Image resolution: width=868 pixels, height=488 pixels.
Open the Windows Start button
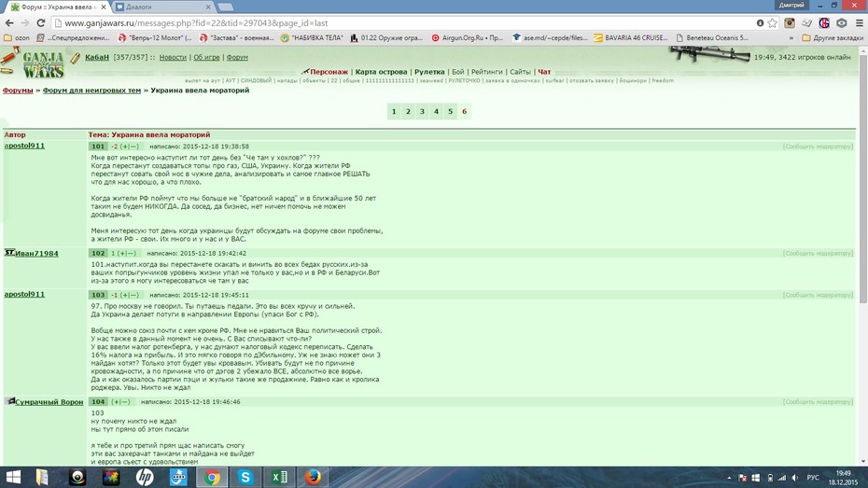(x=11, y=477)
